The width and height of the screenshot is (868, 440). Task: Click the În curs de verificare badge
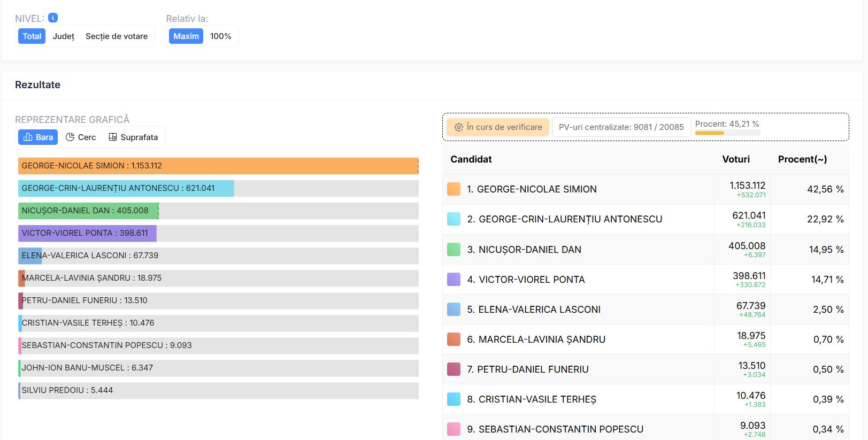[498, 127]
